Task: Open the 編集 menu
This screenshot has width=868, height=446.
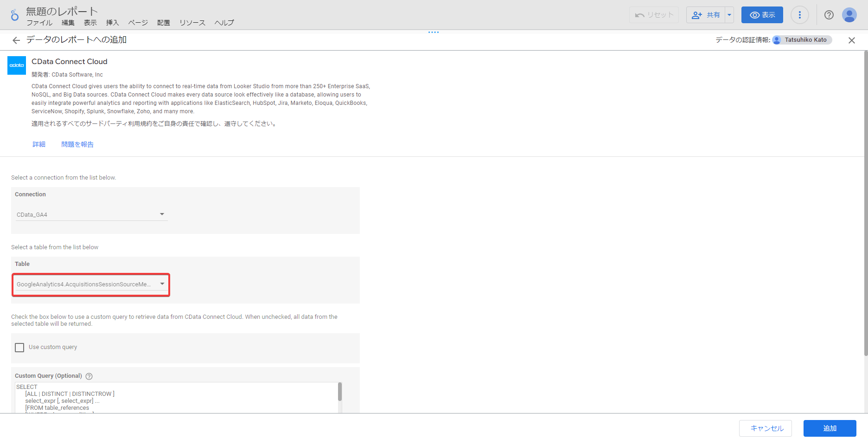Action: pos(68,23)
